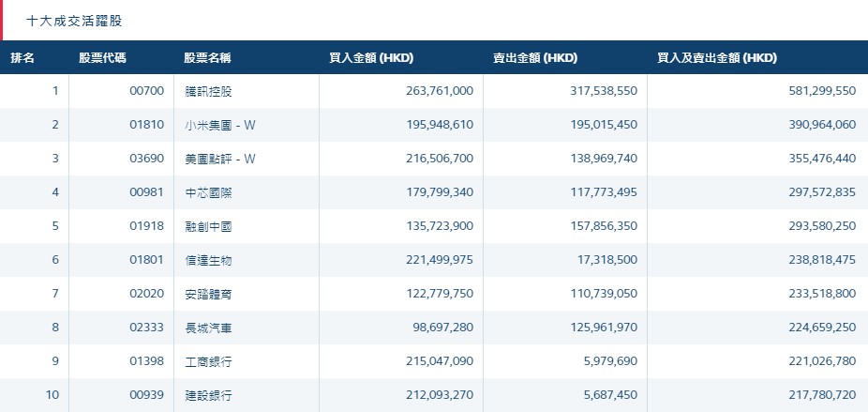868x412 pixels.
Task: Click total amount 355,476,440
Action: [822, 158]
